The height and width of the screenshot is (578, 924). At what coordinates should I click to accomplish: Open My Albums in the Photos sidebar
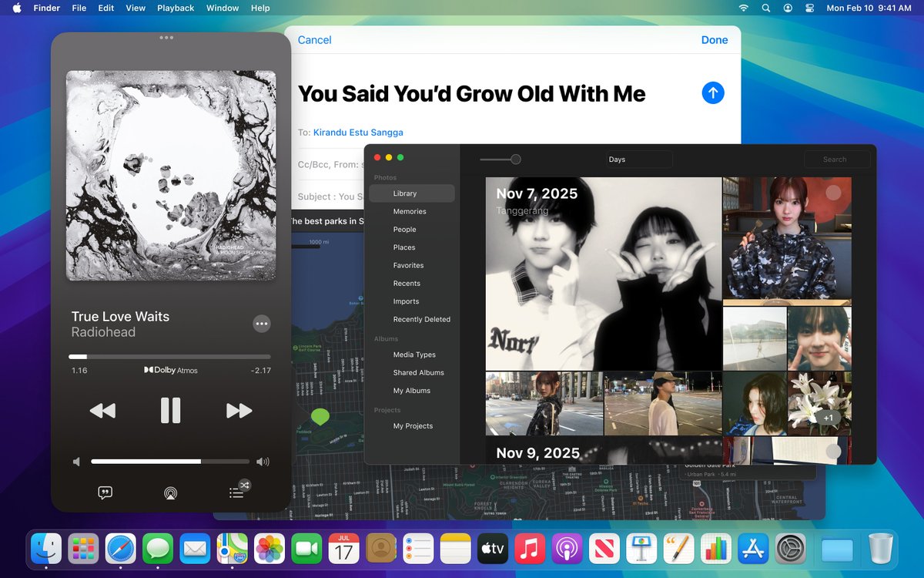click(x=412, y=391)
